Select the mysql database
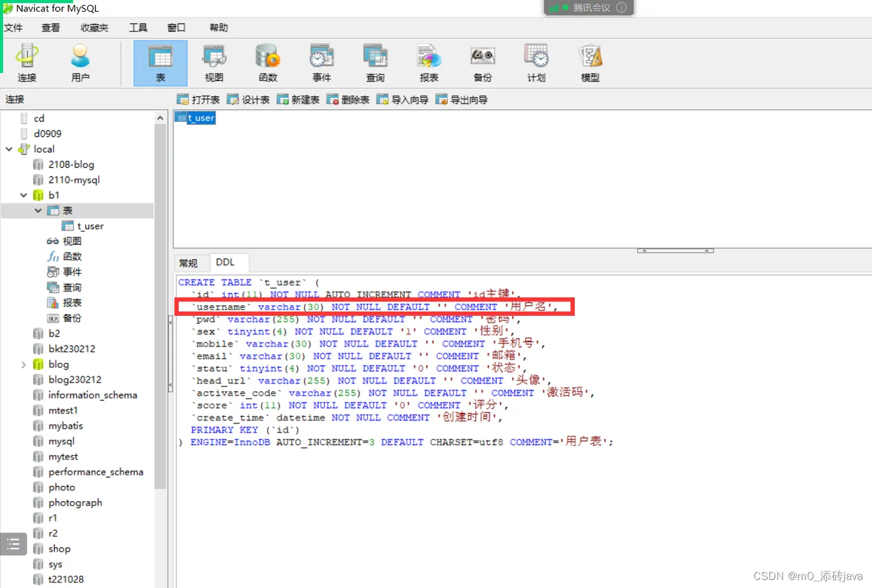872x588 pixels. (x=54, y=441)
